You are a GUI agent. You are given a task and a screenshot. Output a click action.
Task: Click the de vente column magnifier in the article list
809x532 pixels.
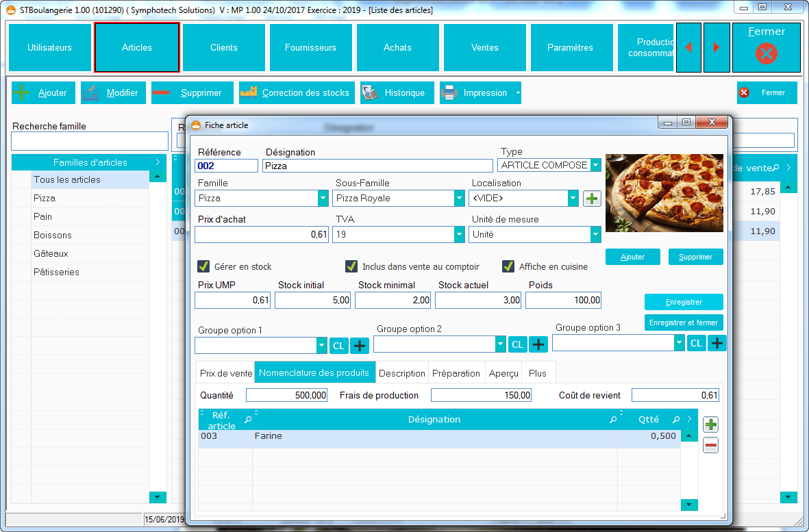coord(776,168)
